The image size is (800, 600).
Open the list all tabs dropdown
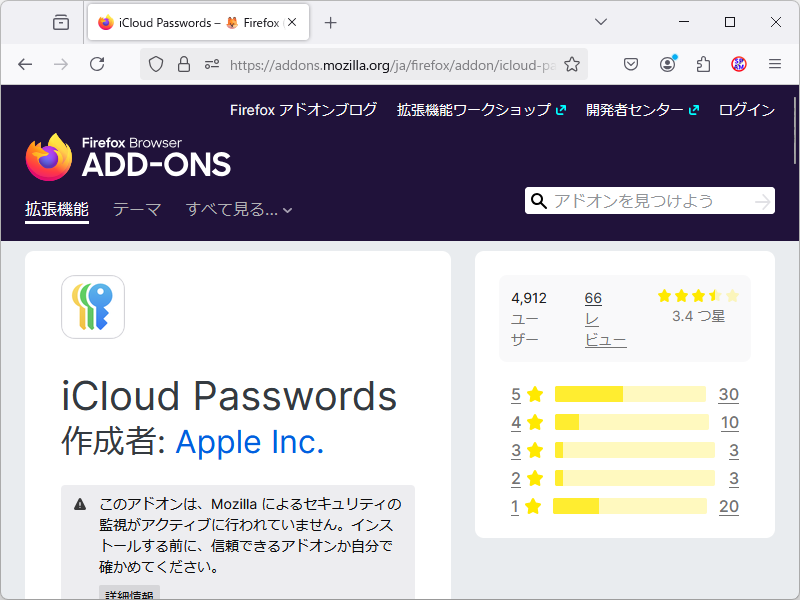[600, 21]
